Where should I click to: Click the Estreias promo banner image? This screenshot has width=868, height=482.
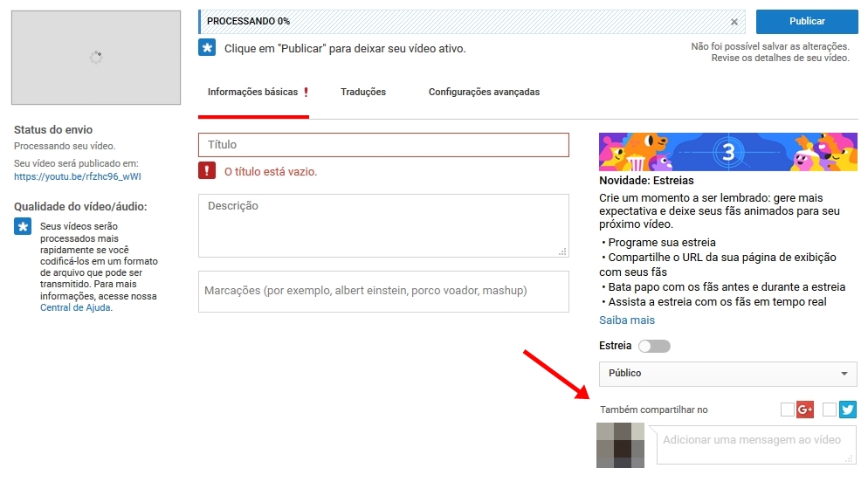[x=728, y=152]
